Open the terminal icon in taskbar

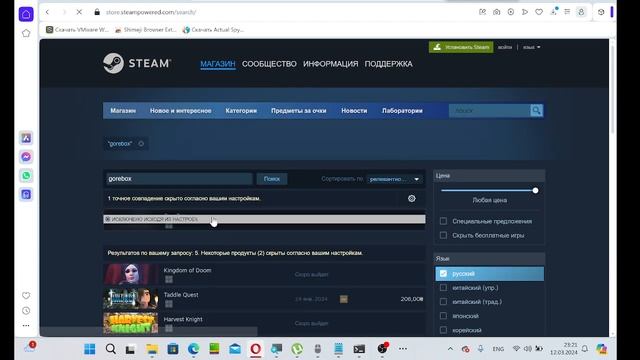tap(359, 349)
